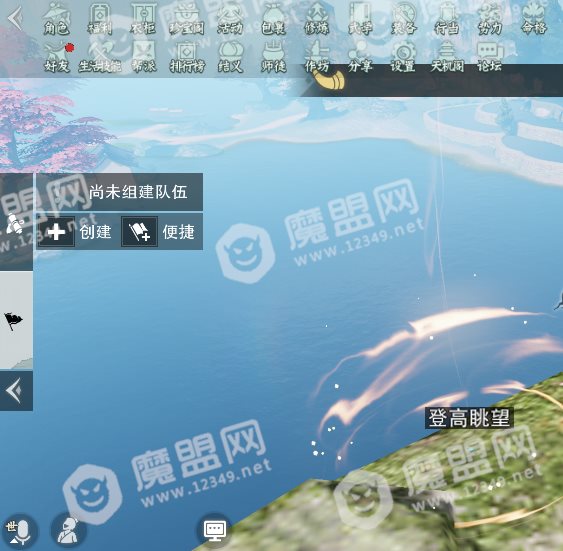Screen dimensions: 563x551
Task: Click 创建 to create a team
Action: coord(96,232)
